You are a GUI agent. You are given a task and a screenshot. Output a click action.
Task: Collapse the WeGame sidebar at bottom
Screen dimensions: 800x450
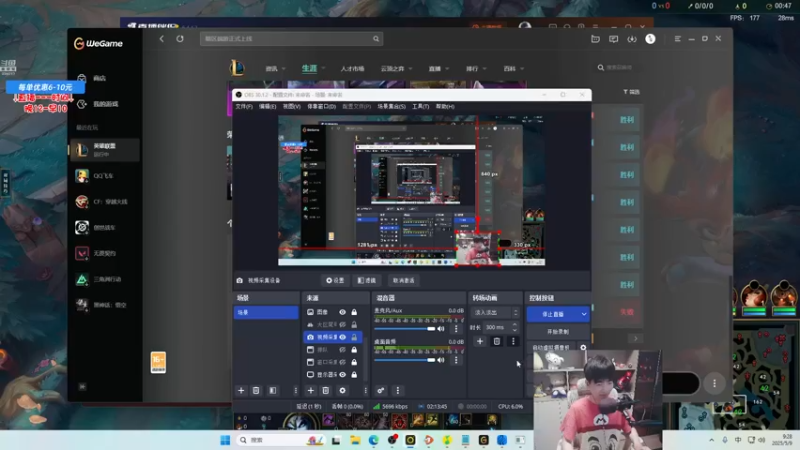(82, 387)
